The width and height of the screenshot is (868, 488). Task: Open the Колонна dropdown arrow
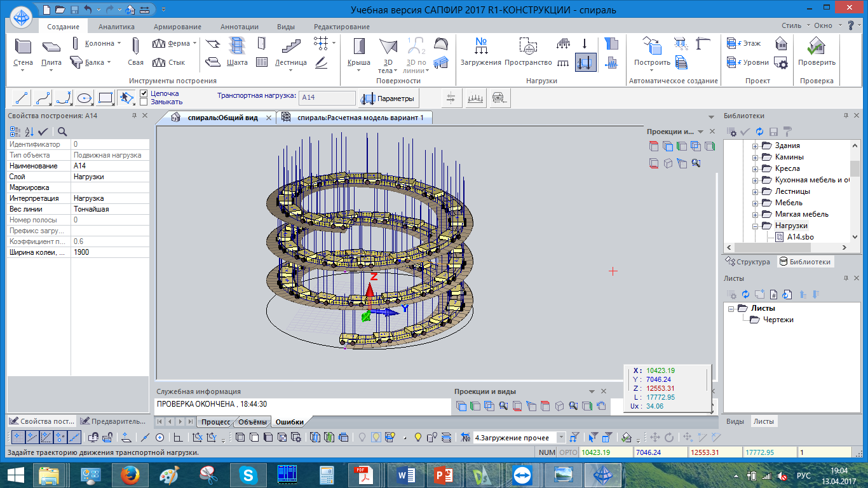(119, 43)
